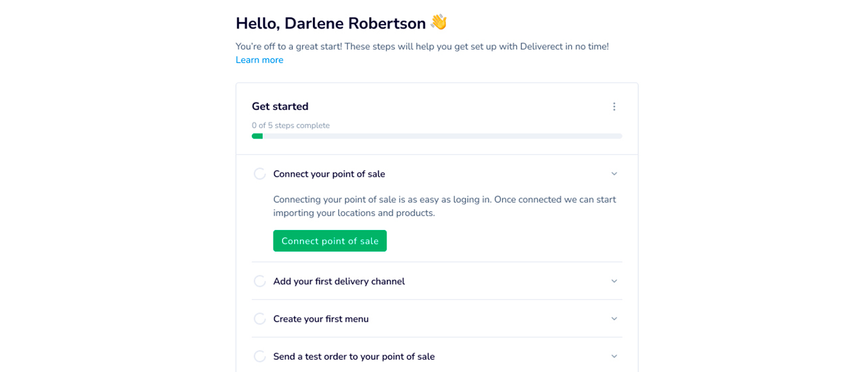This screenshot has width=868, height=372.
Task: Check the circle beside "Add your first delivery channel"
Action: (260, 281)
